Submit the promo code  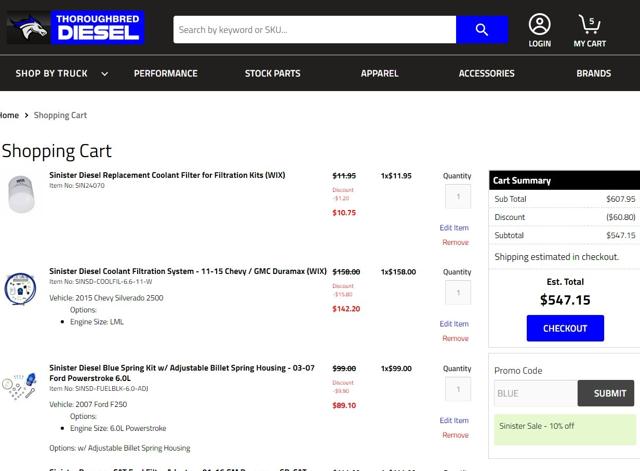click(606, 393)
